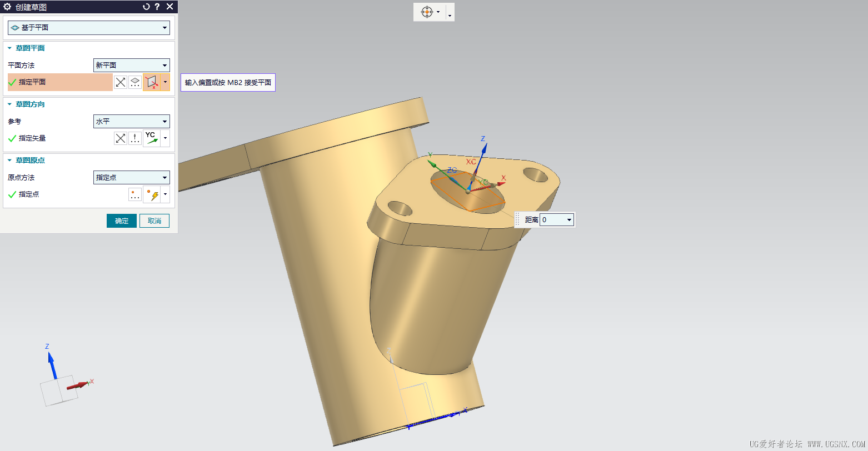Click the snap point icon above the viewport

[427, 12]
